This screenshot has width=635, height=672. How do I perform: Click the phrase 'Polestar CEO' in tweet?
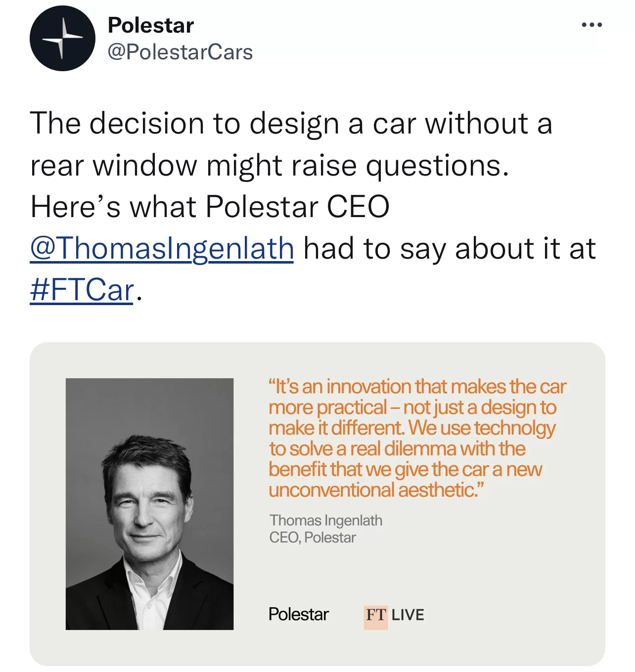point(297,206)
